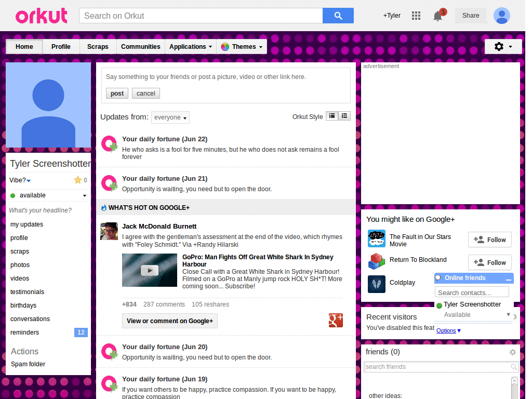Click the Jun 22 daily fortune icon

(110, 144)
